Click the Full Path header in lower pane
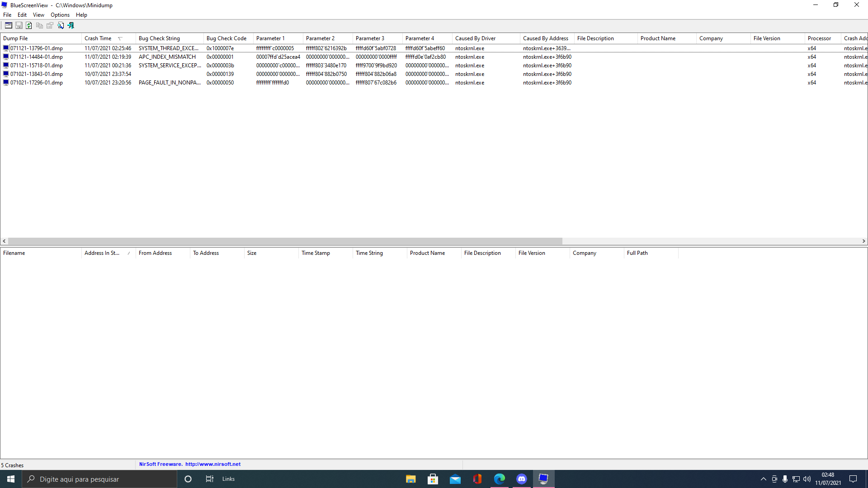 click(x=651, y=253)
